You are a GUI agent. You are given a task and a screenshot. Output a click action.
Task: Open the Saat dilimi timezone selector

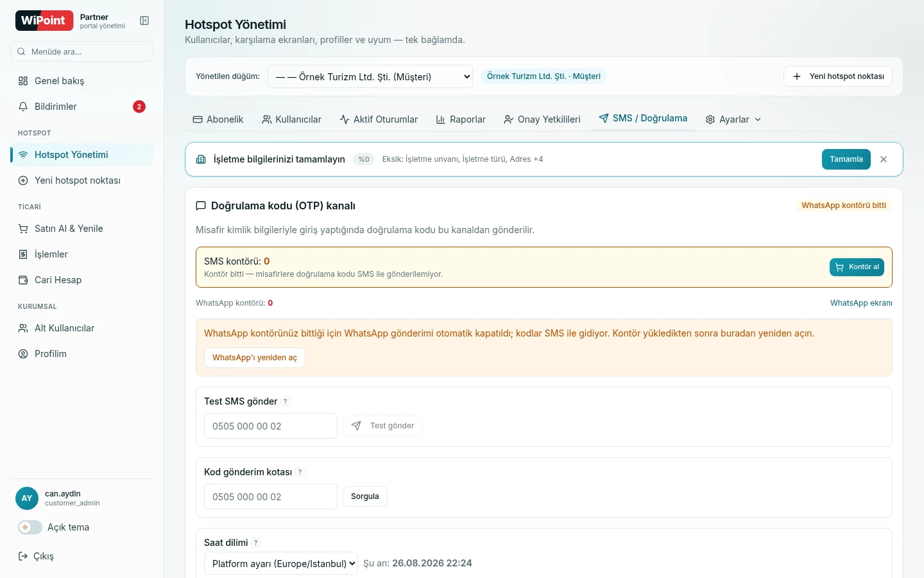click(281, 563)
